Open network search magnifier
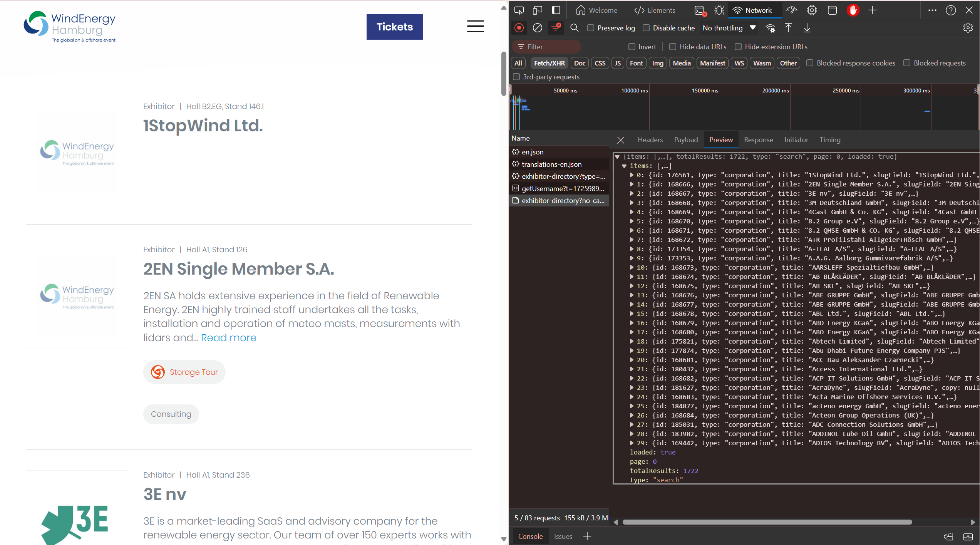Viewport: 980px width, 545px height. pos(574,28)
